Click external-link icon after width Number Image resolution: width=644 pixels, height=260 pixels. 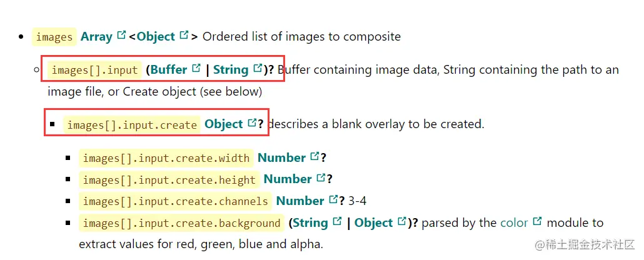coord(315,156)
